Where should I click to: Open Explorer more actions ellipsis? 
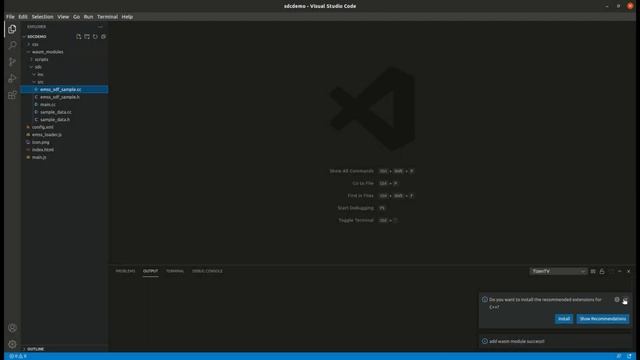pos(100,27)
